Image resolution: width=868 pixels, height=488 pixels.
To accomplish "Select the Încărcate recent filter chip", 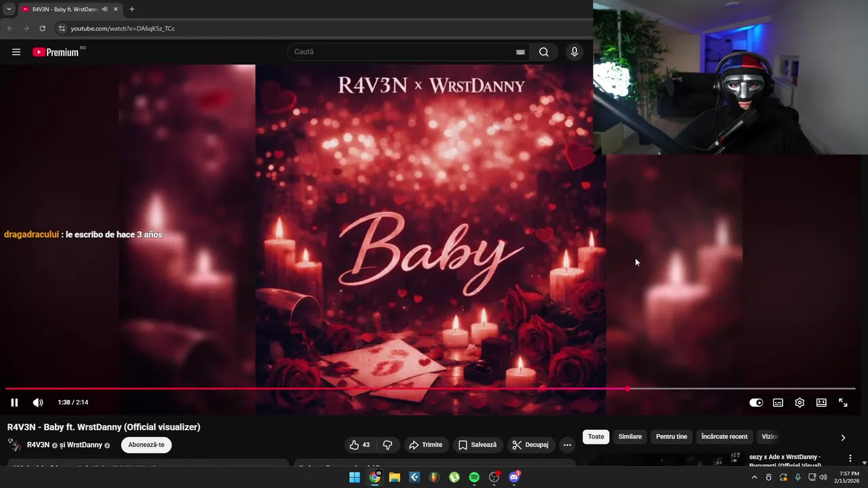I will point(724,436).
